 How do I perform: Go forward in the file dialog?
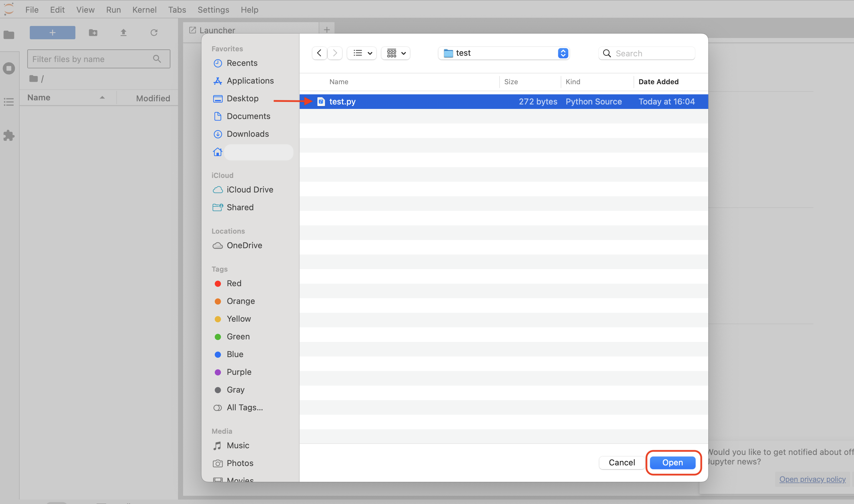(335, 53)
